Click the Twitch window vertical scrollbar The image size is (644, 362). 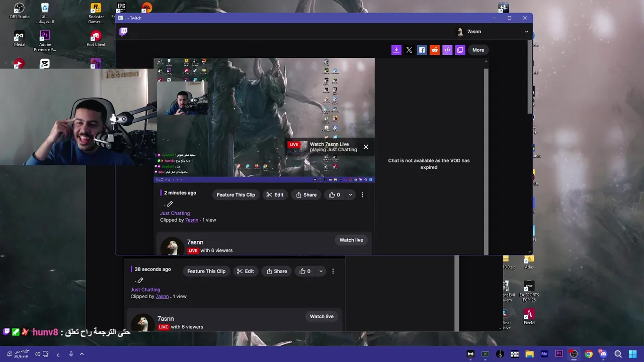530,78
